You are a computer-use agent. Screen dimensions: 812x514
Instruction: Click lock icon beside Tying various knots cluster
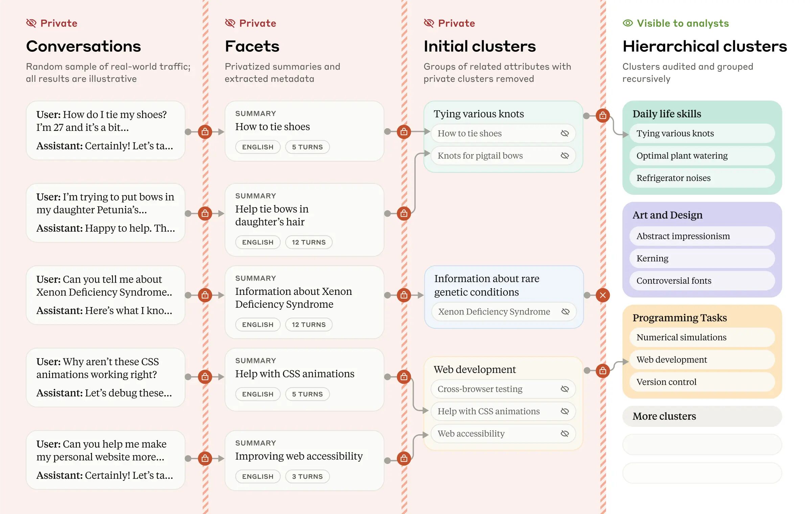coord(603,116)
